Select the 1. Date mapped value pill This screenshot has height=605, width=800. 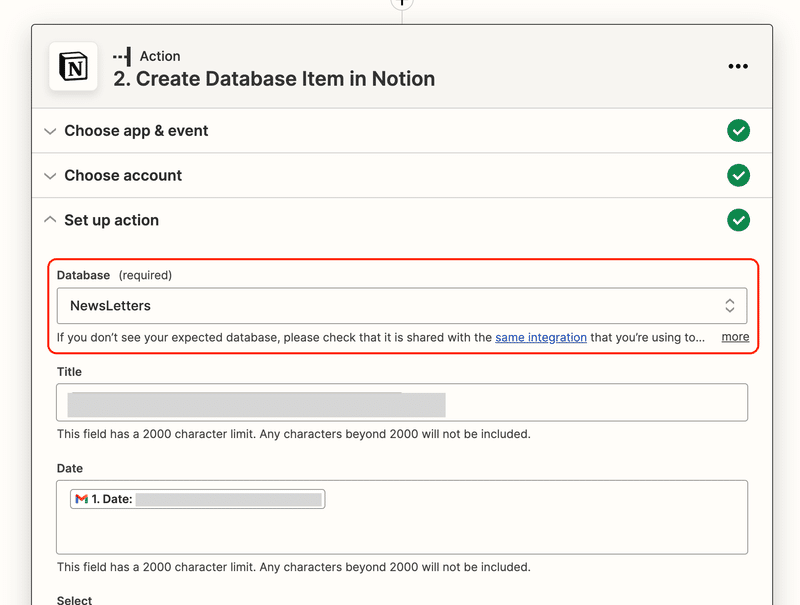(x=197, y=499)
